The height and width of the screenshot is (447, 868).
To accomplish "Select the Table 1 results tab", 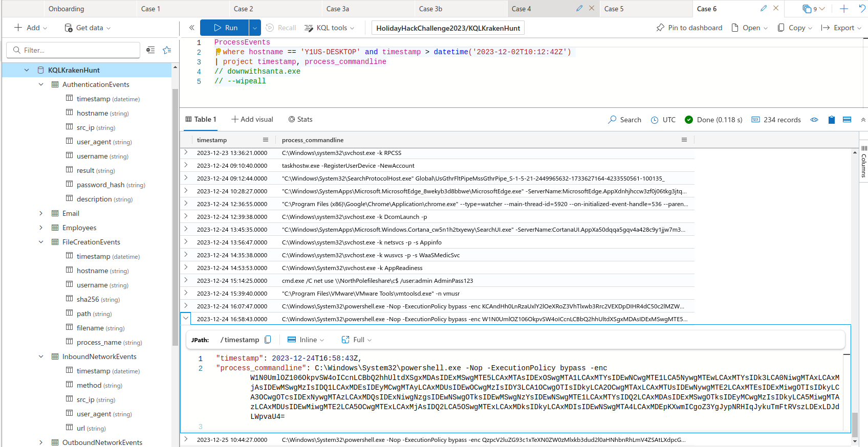I will pos(201,119).
